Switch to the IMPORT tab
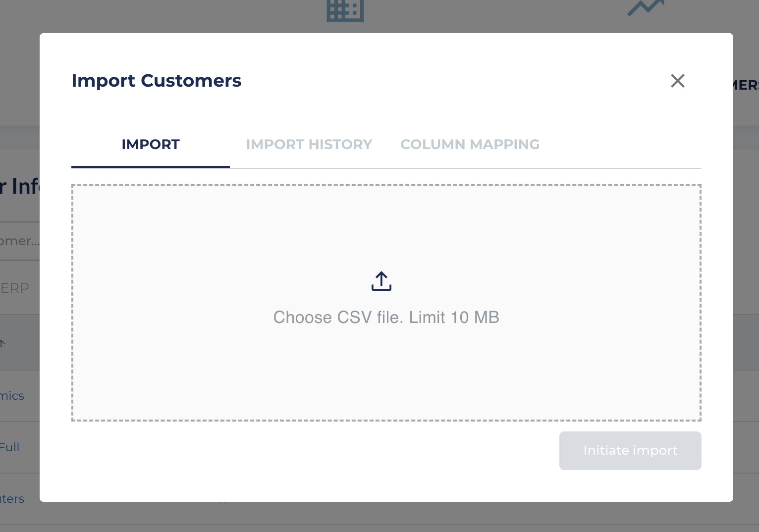 [x=151, y=145]
